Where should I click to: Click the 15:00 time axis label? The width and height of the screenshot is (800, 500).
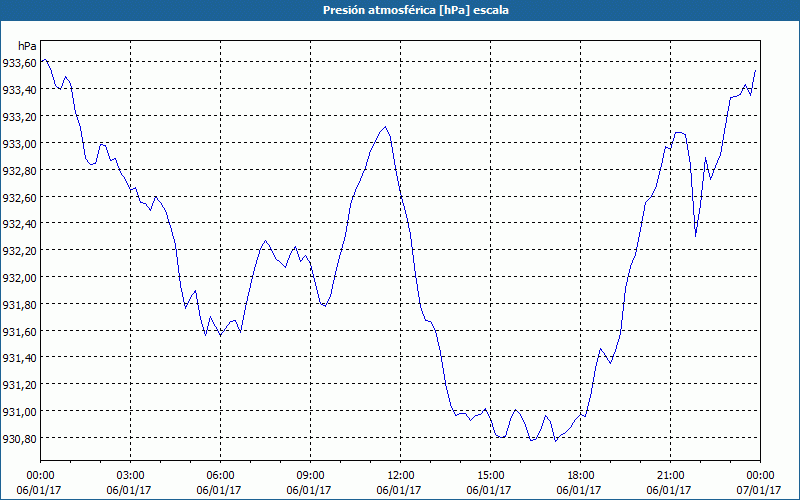(490, 476)
